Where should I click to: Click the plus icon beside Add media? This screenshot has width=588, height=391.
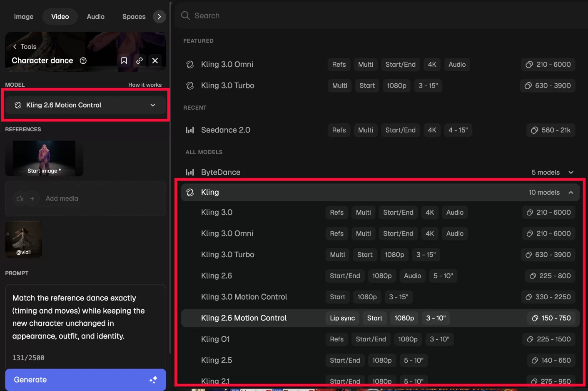click(32, 198)
